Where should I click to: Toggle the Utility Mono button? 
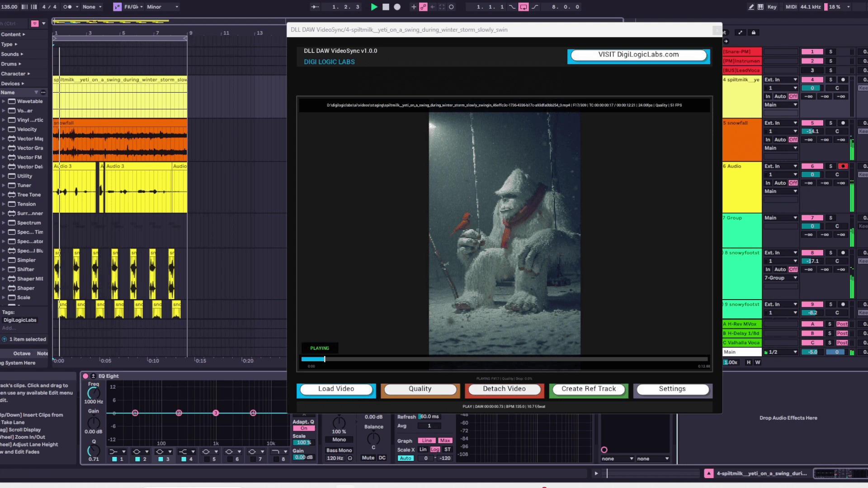click(x=339, y=440)
